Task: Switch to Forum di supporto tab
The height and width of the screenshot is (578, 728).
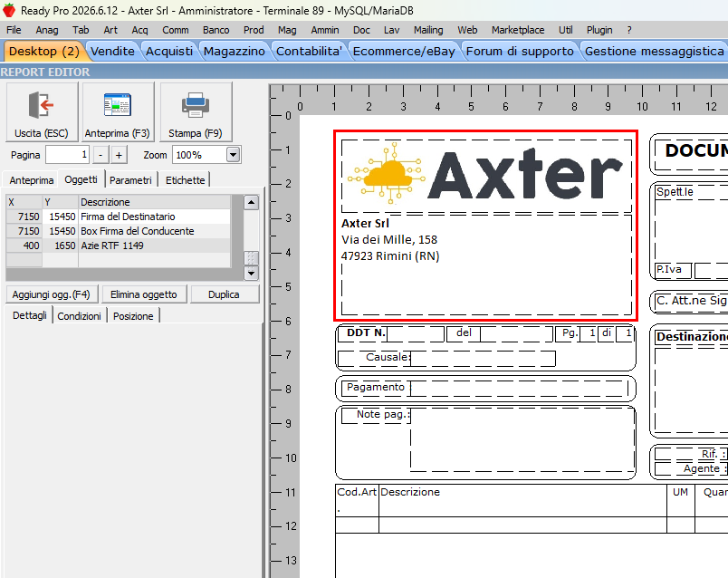Action: (x=520, y=51)
